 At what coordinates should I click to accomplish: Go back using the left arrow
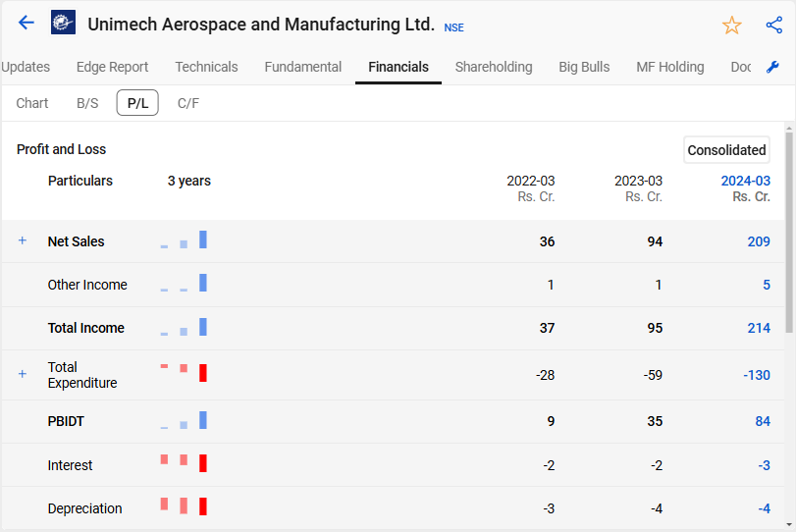(26, 23)
